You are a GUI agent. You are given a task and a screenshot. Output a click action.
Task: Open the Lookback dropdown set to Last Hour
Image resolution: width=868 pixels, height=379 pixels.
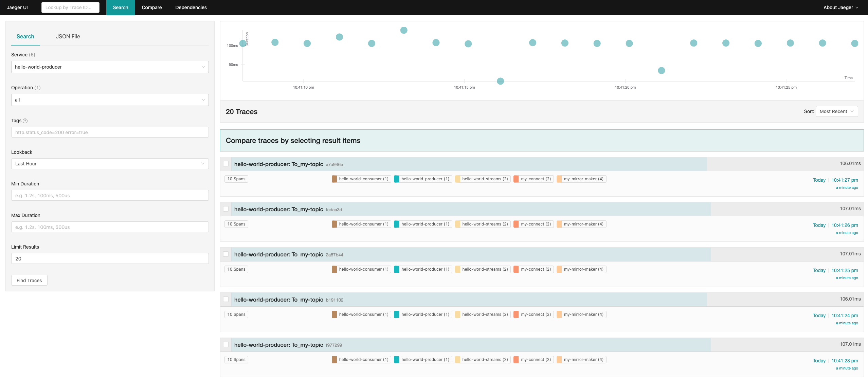pyautogui.click(x=110, y=164)
